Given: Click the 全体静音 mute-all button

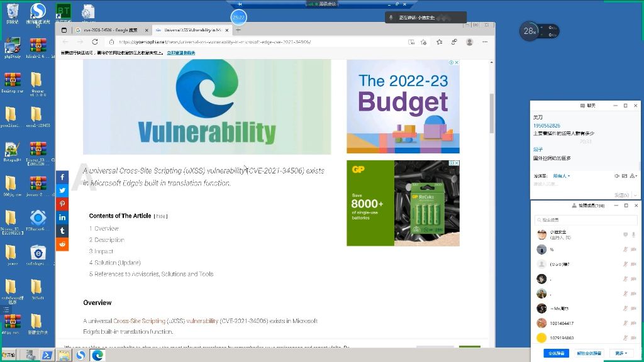Looking at the screenshot, I should click(557, 353).
